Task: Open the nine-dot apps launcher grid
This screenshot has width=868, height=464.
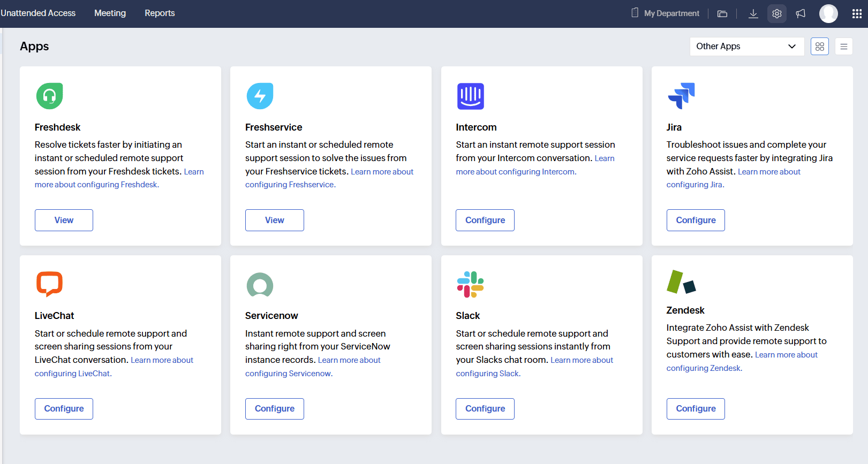Action: pyautogui.click(x=857, y=13)
